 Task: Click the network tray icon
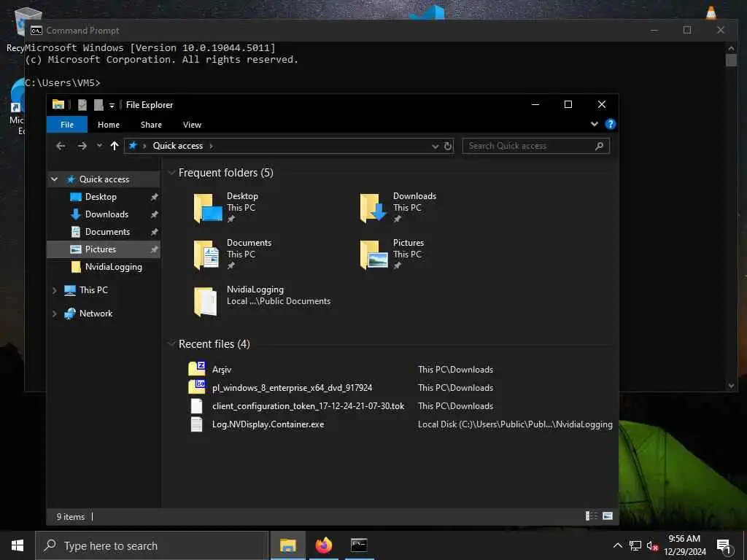coord(635,545)
